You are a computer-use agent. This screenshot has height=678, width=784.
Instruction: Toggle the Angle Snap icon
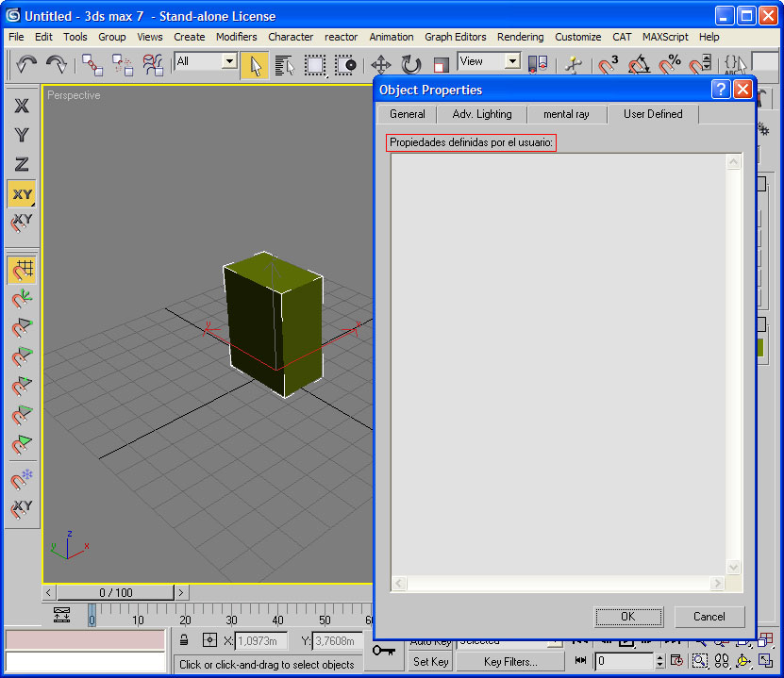coord(638,65)
